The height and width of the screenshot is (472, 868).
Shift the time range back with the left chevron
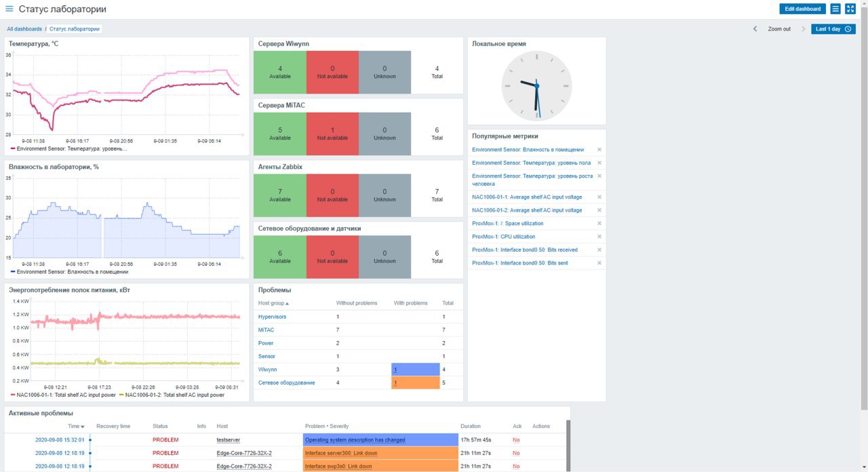(x=755, y=28)
